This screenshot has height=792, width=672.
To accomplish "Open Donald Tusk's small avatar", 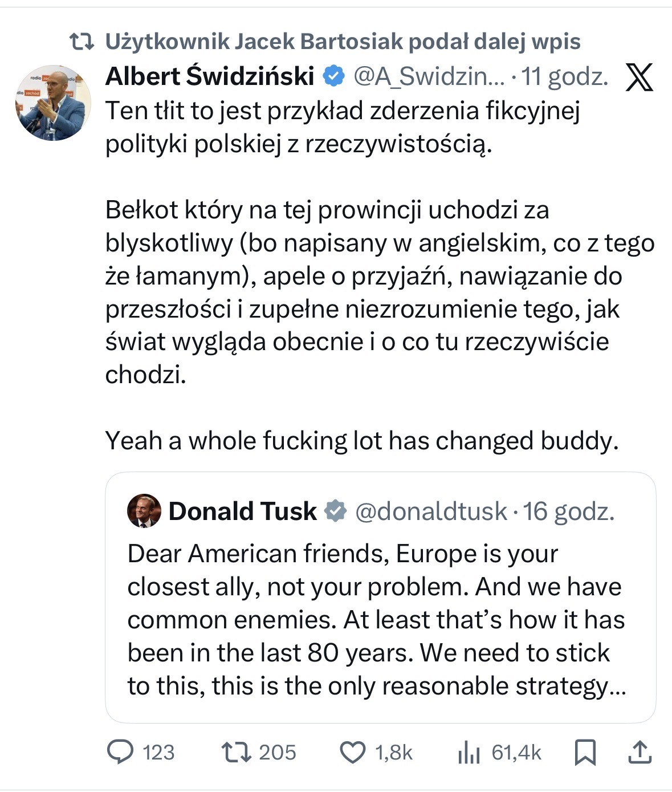I will pyautogui.click(x=144, y=511).
